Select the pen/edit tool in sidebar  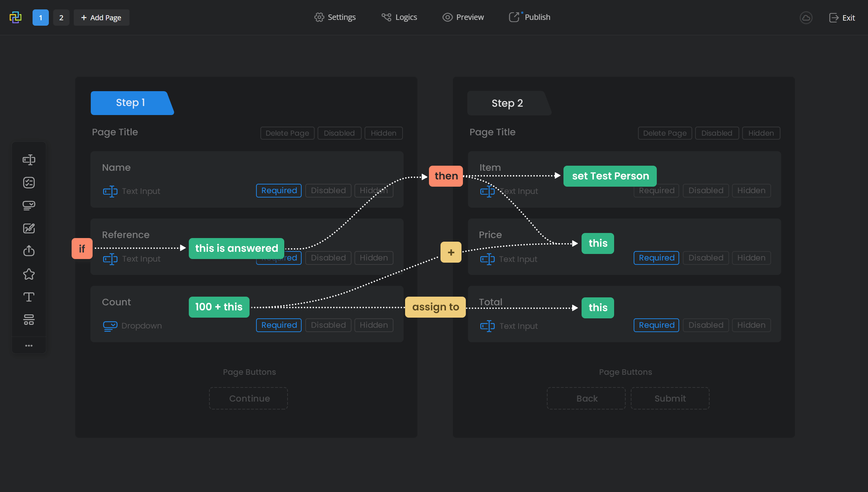coord(29,228)
